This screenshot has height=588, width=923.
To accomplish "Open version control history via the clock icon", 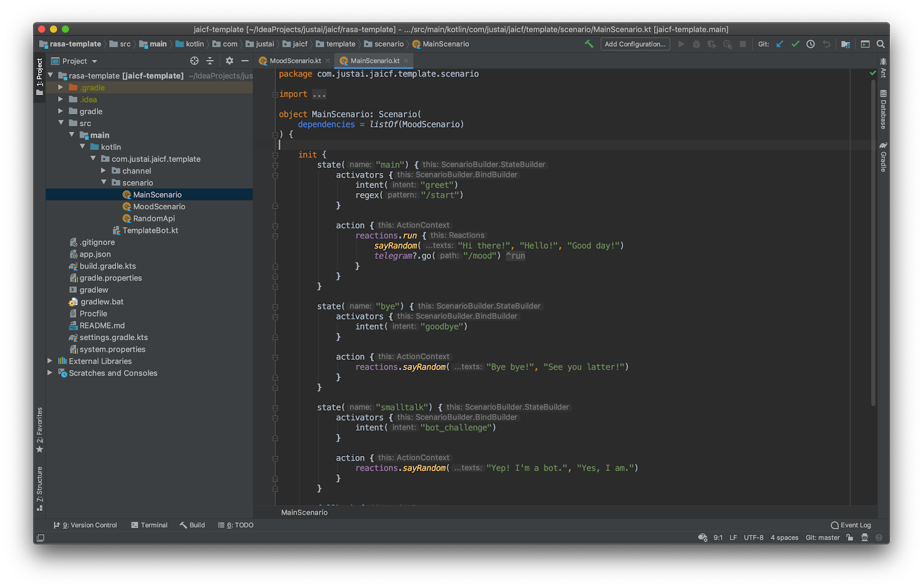I will (x=811, y=44).
